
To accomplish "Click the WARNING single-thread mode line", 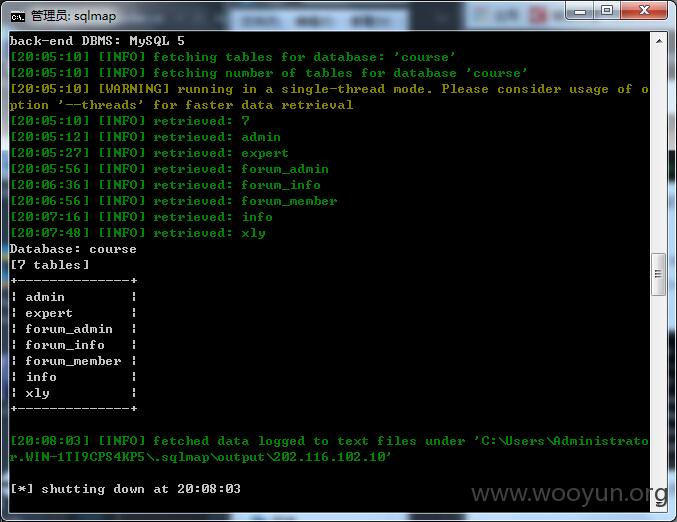I will coord(329,89).
